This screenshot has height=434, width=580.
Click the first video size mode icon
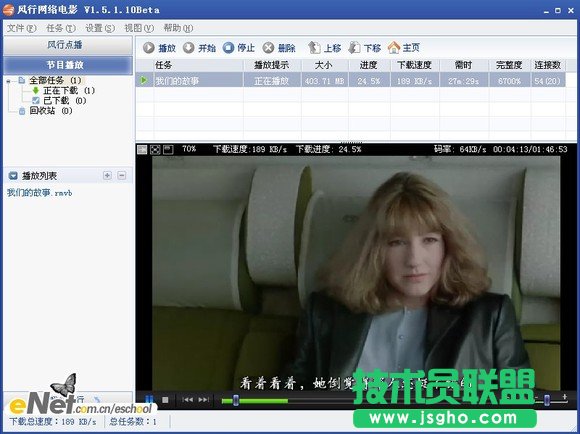pyautogui.click(x=142, y=149)
